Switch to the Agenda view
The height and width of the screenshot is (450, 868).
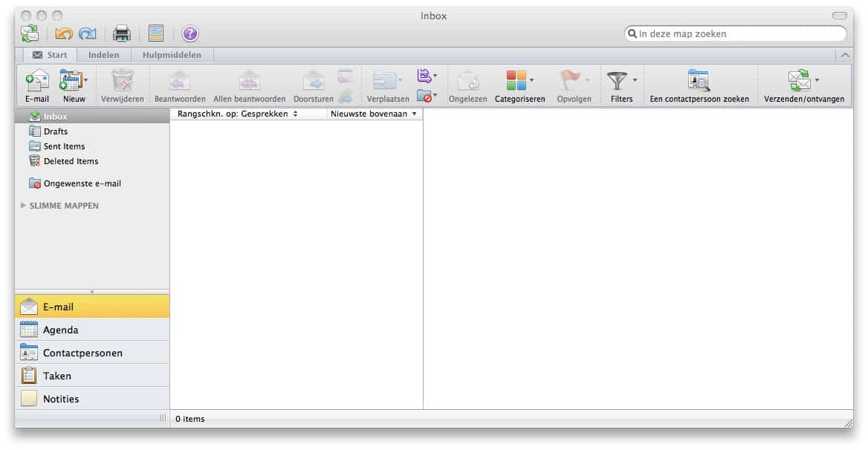coord(92,330)
